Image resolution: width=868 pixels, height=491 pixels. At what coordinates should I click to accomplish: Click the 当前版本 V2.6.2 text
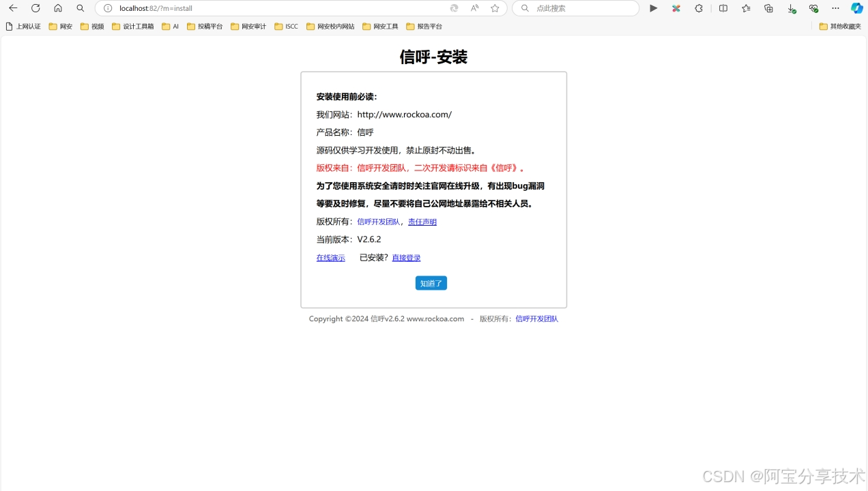pyautogui.click(x=349, y=239)
